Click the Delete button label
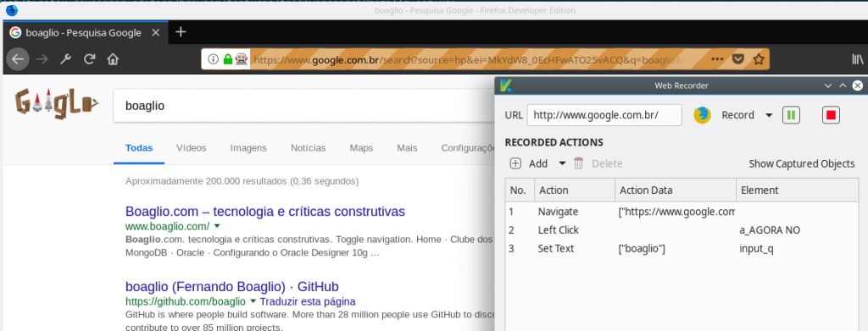868x331 pixels. click(x=607, y=163)
